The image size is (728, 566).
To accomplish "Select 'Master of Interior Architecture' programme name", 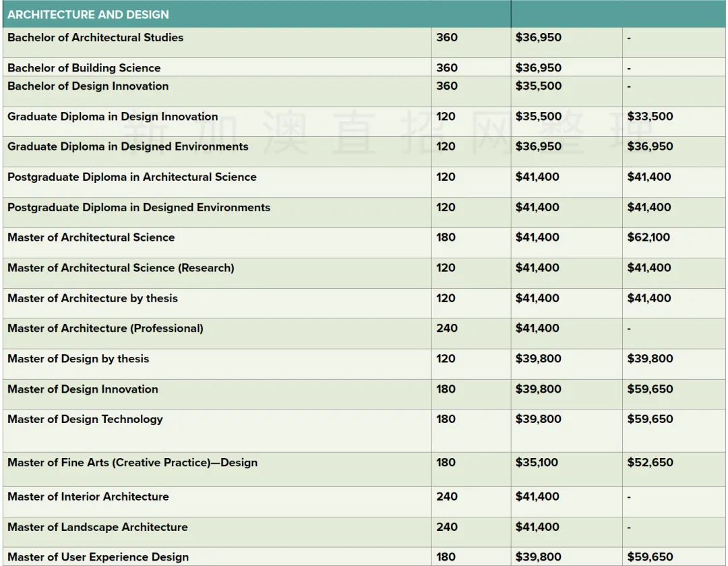I will pos(88,497).
